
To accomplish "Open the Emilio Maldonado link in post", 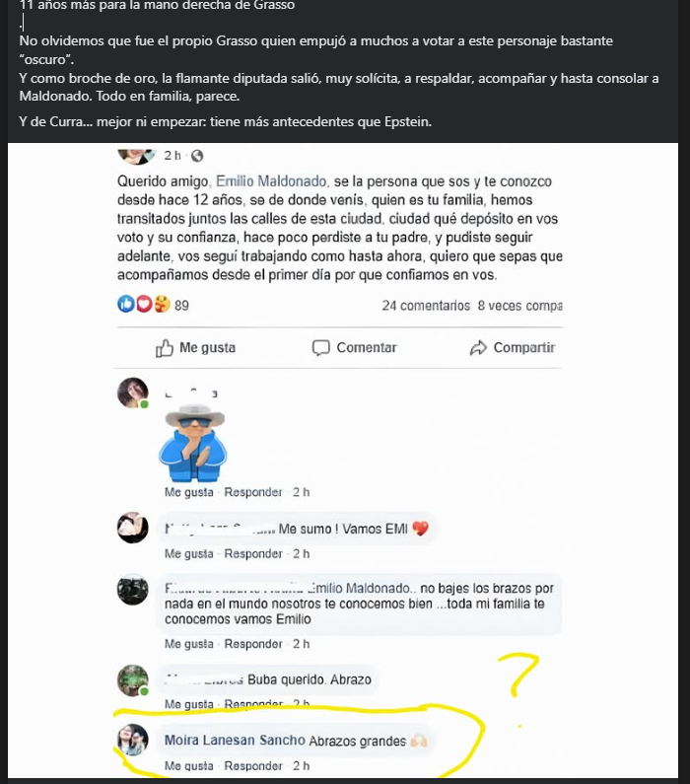I will (271, 181).
